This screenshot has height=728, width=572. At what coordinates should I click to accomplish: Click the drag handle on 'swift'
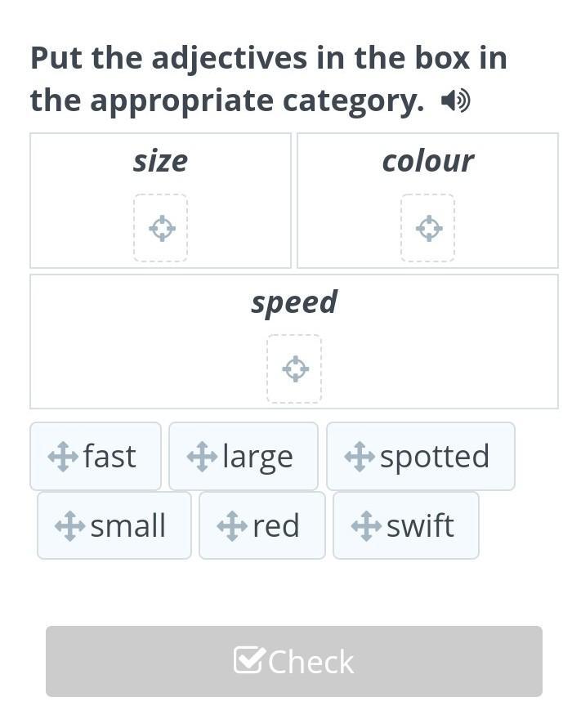coord(366,526)
